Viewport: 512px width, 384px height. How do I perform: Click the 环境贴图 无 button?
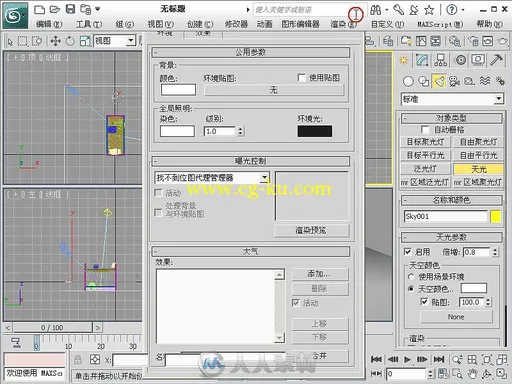pos(274,90)
